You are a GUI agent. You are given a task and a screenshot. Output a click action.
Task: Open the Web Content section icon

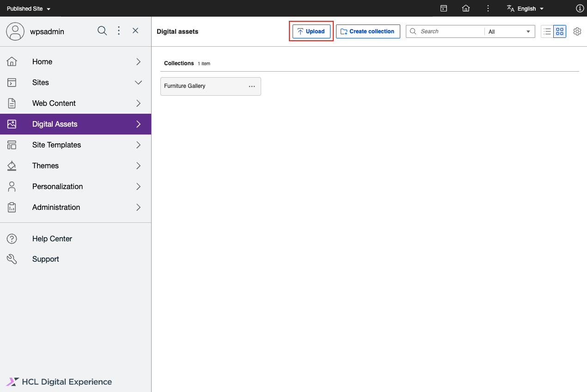(12, 103)
